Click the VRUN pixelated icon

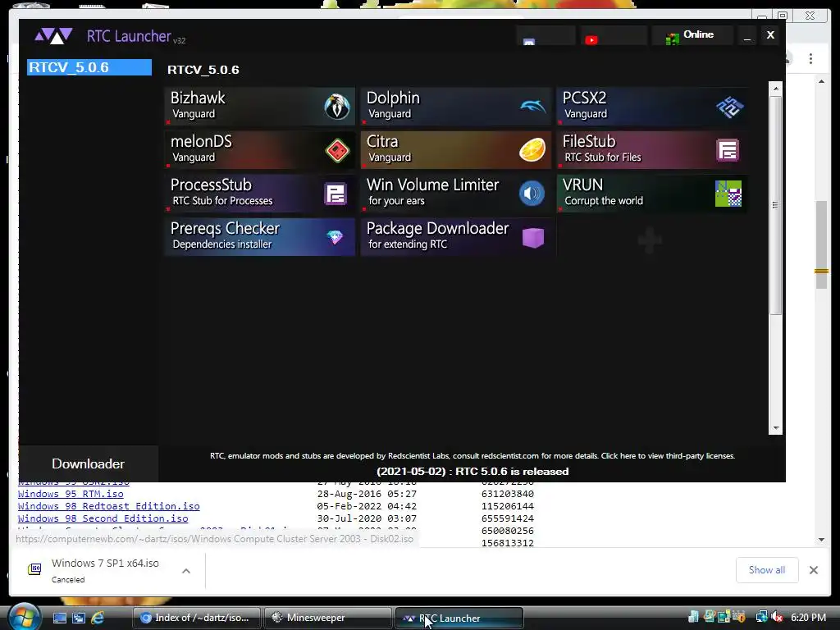tap(728, 194)
